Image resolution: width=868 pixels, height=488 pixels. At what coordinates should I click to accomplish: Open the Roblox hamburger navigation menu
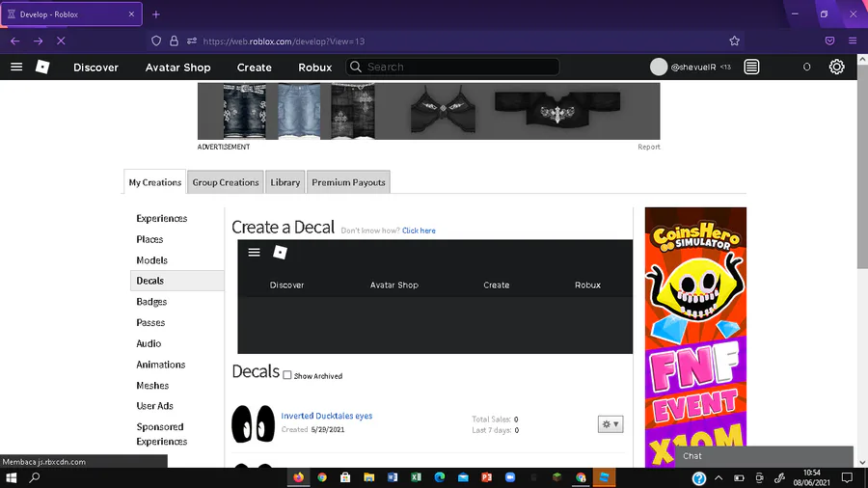click(16, 67)
